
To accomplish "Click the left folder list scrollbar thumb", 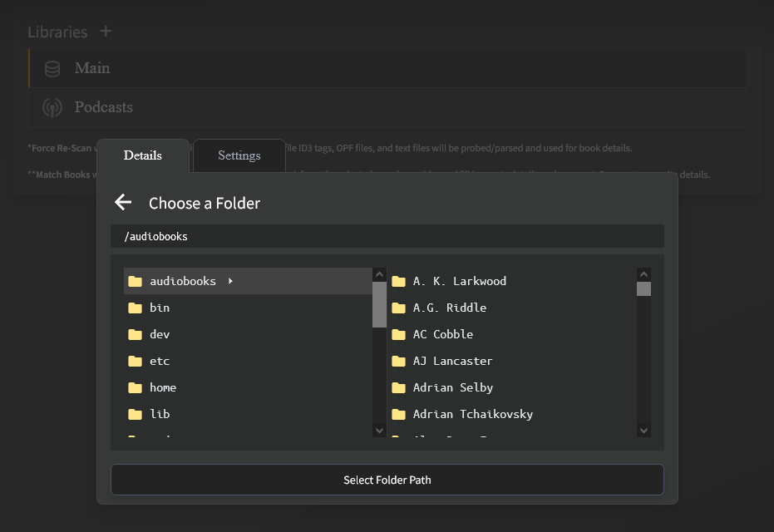I will point(379,304).
